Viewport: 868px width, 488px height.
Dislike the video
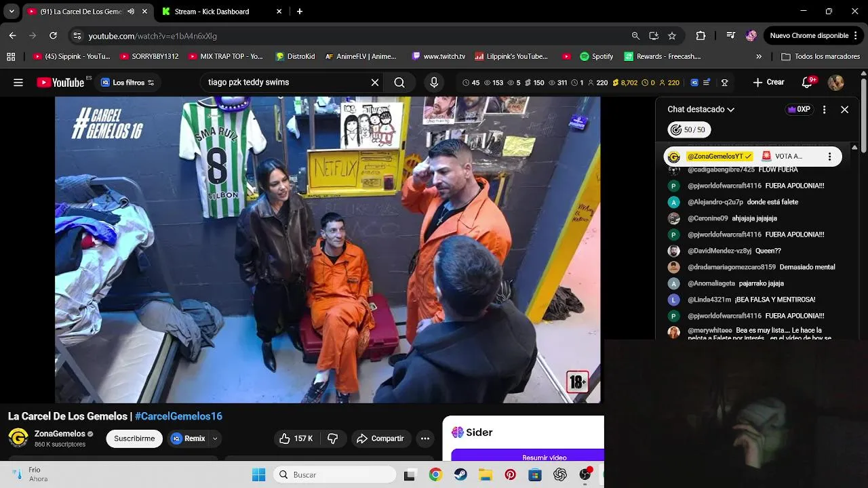click(332, 439)
